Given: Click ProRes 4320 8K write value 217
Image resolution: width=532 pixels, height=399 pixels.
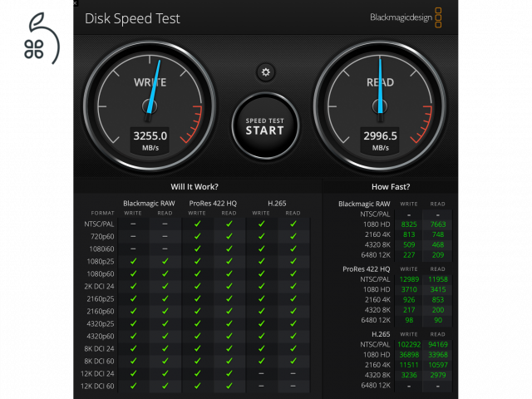Looking at the screenshot, I should [x=409, y=310].
